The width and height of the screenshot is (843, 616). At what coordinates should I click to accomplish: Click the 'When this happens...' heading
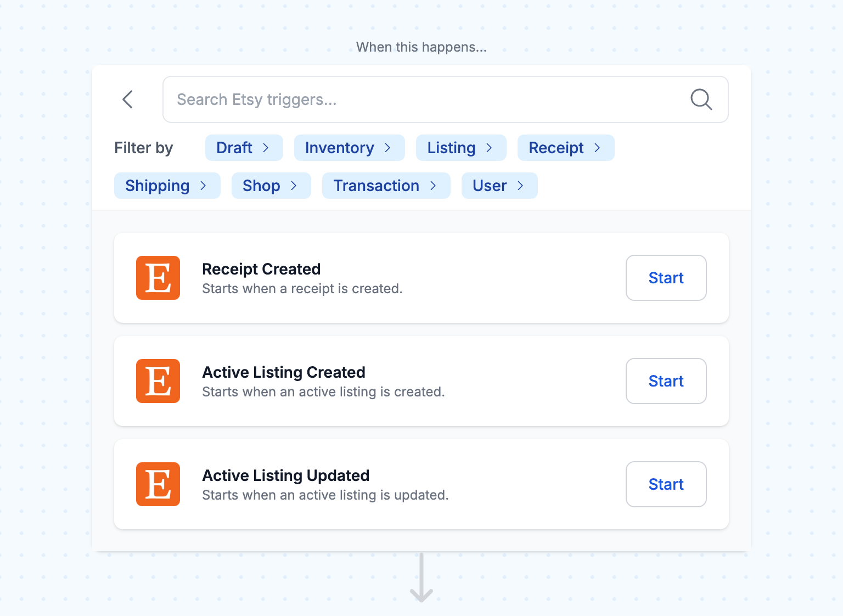[421, 47]
